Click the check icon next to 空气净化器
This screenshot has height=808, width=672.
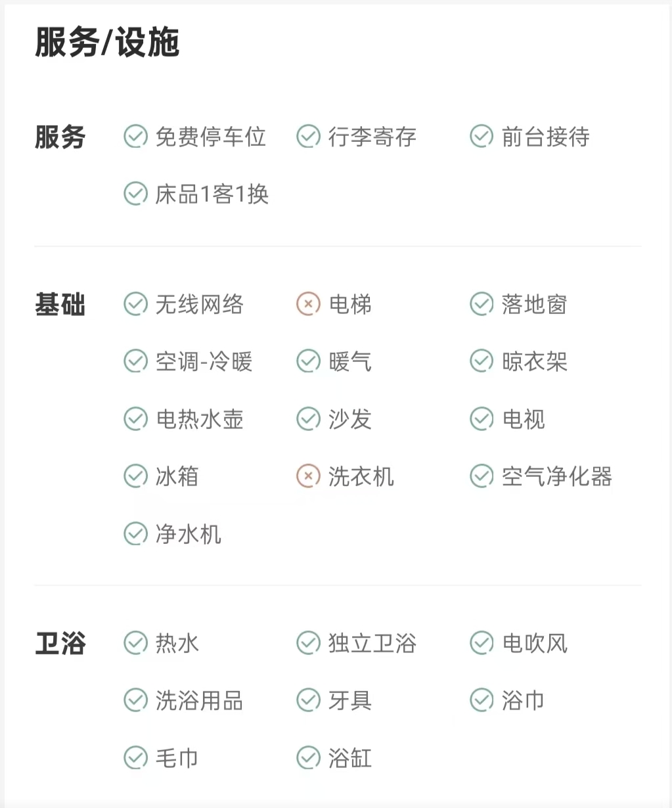click(482, 476)
